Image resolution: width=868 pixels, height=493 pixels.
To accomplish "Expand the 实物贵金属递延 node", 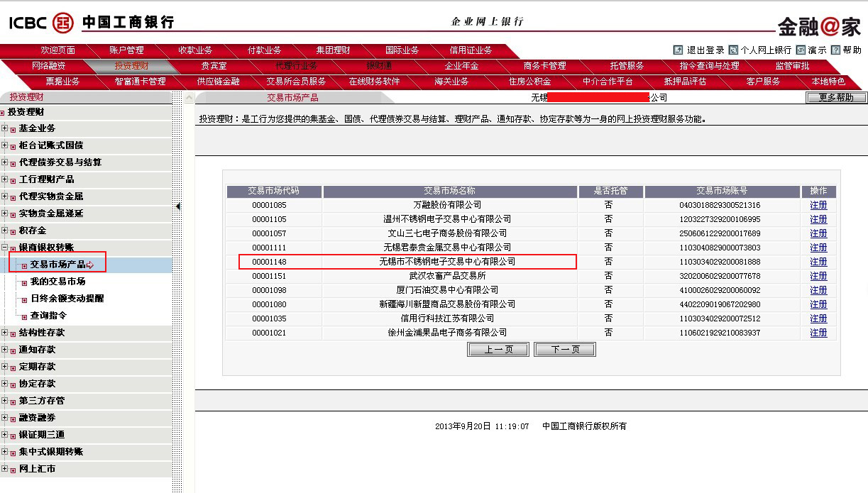I will point(5,214).
